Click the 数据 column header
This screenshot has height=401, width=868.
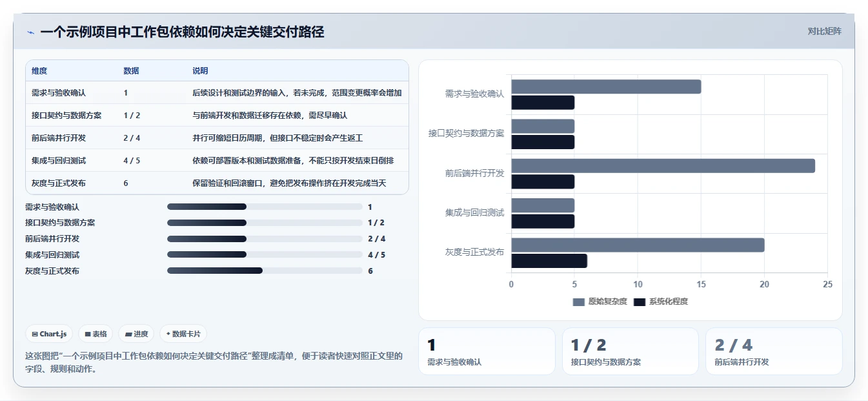tap(131, 71)
